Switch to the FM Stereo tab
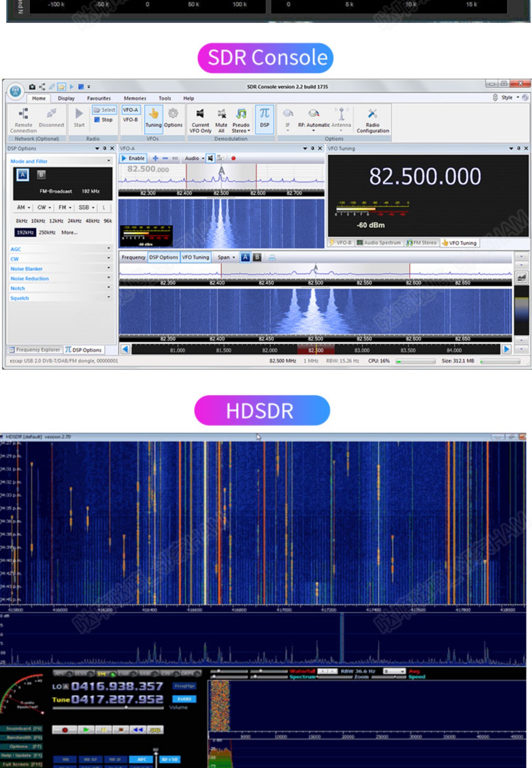 (x=421, y=243)
